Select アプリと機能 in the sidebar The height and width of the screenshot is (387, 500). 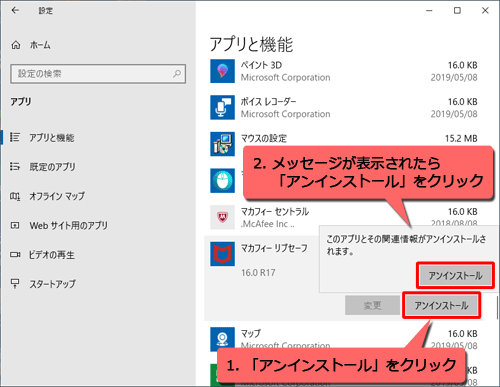(x=52, y=138)
